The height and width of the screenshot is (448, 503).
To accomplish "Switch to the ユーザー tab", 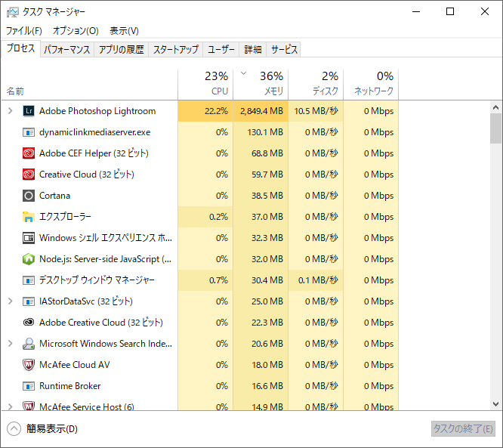I will tap(221, 49).
